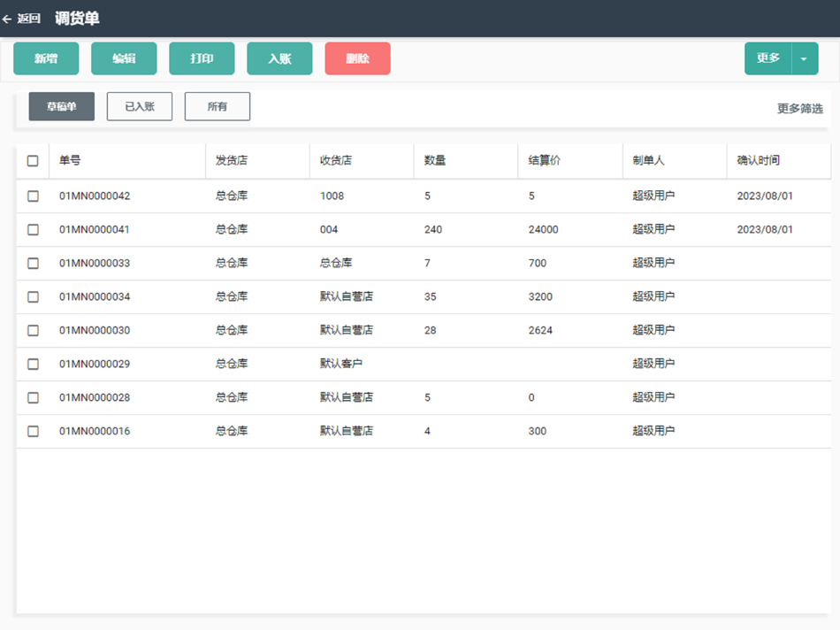Check the row 01MN0000029 checkbox
This screenshot has width=840, height=630.
click(x=33, y=364)
